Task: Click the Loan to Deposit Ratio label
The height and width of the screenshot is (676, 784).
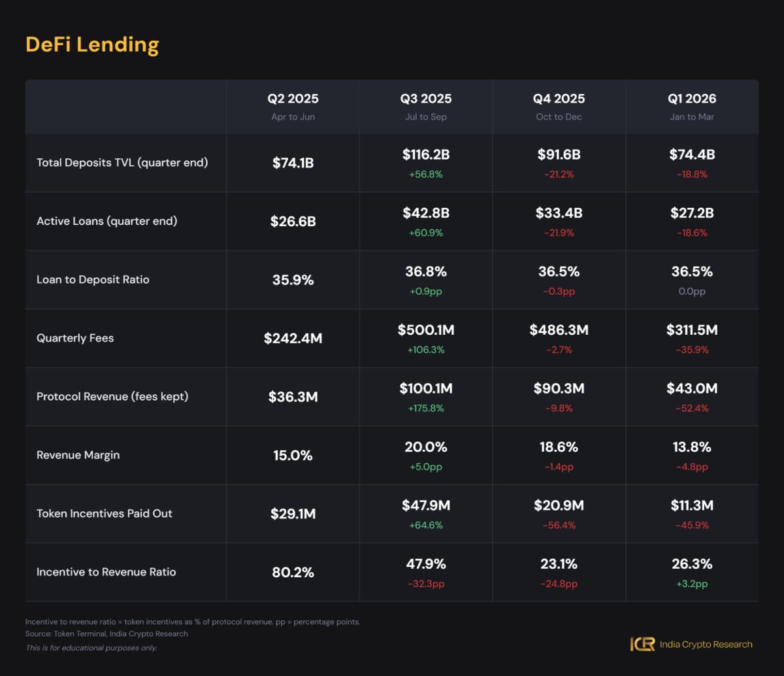Action: tap(93, 279)
